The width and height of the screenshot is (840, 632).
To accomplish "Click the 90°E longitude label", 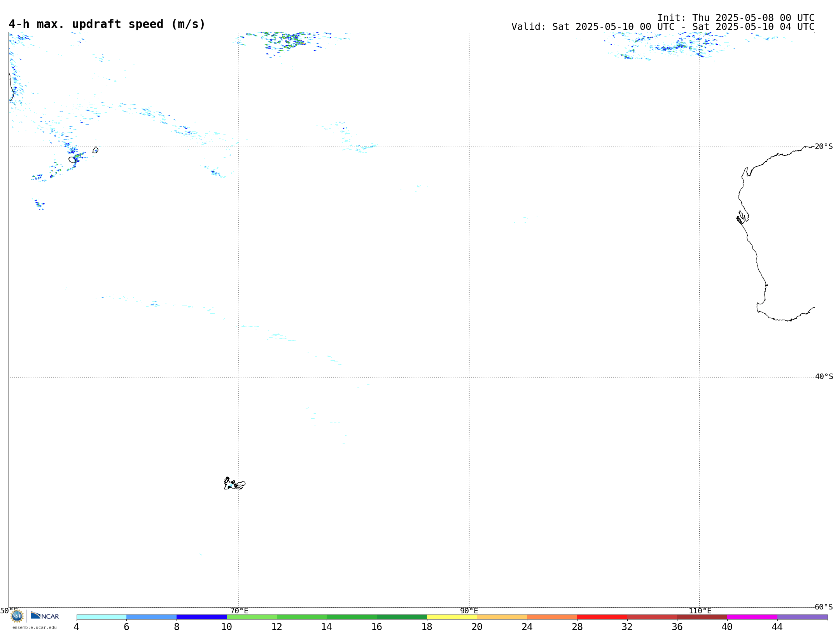I will (x=469, y=611).
